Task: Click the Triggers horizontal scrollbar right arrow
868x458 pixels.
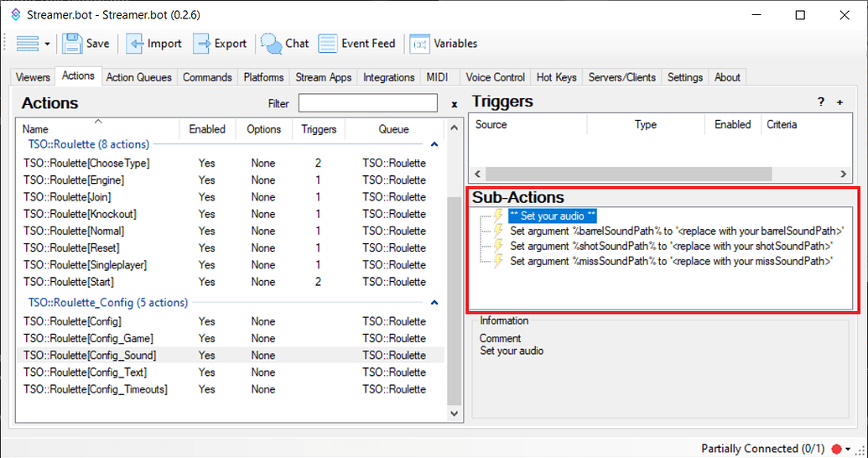Action: coord(843,174)
